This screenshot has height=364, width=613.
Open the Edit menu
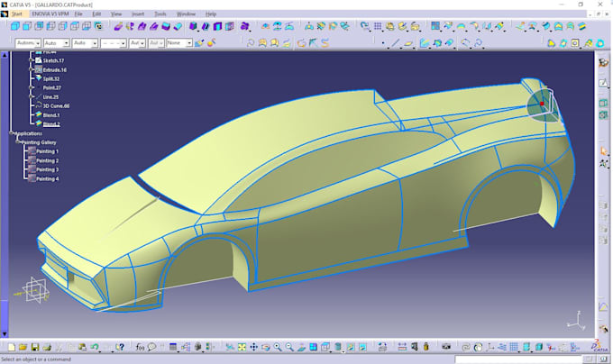tap(96, 14)
